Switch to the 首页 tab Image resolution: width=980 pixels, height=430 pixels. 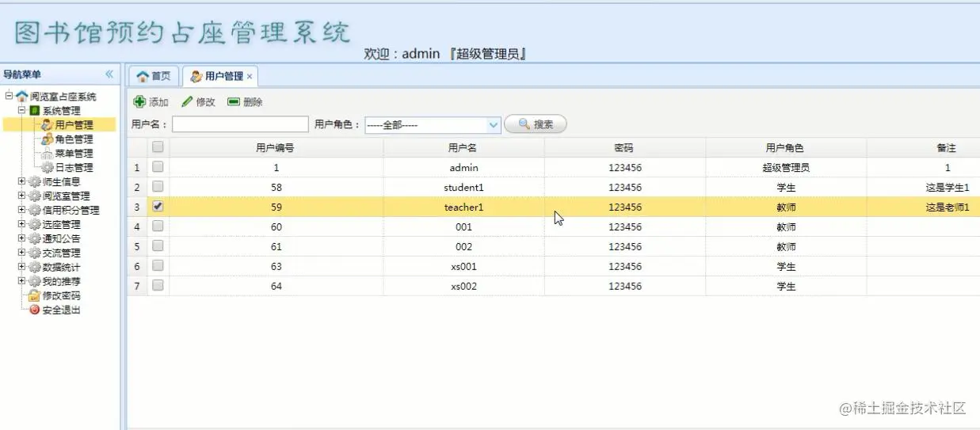point(154,76)
